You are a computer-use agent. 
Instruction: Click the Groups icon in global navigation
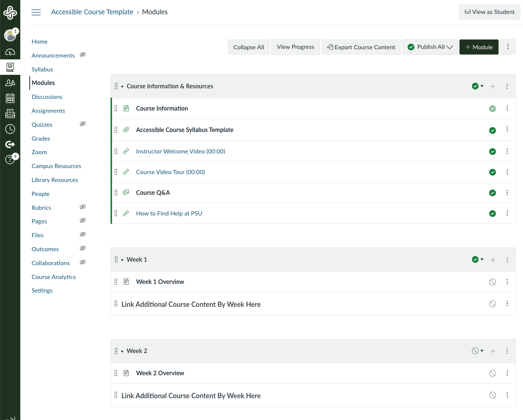click(10, 83)
